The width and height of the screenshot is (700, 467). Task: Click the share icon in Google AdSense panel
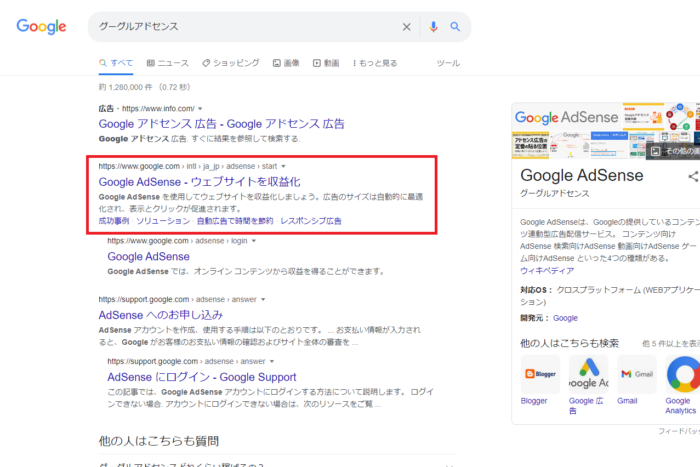pos(693,176)
